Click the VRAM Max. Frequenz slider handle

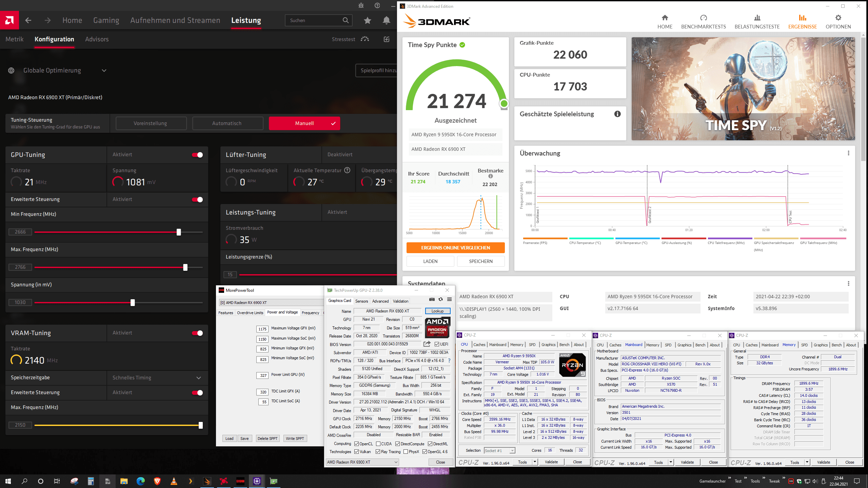pos(201,425)
